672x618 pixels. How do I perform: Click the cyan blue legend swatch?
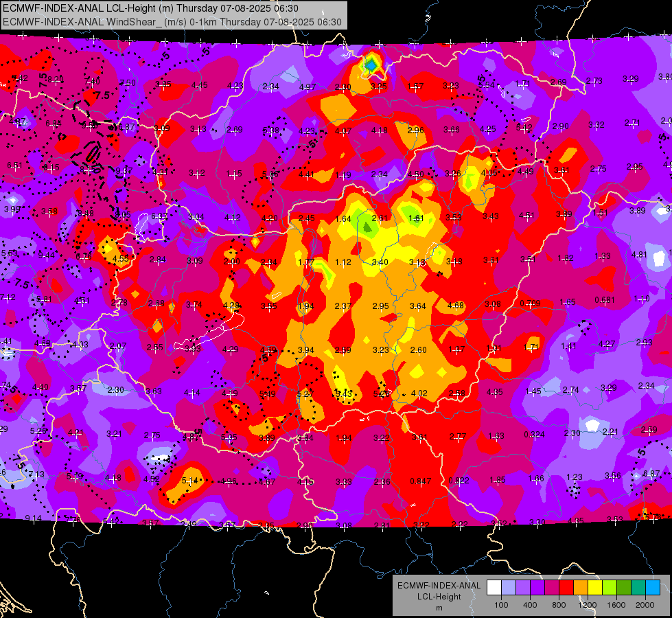(653, 588)
